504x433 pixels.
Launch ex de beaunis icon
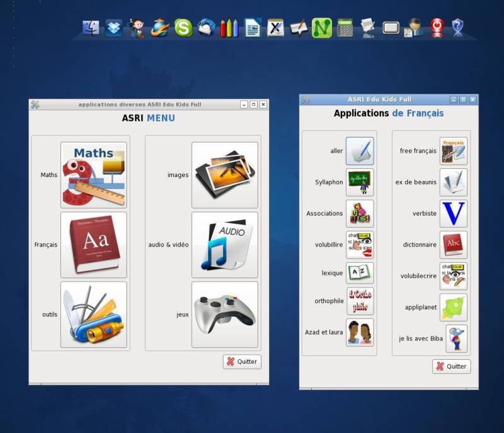pos(453,182)
